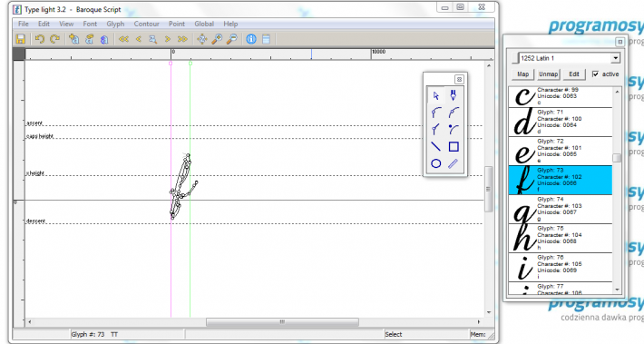Open the File menu
This screenshot has height=344, width=644.
[x=24, y=24]
